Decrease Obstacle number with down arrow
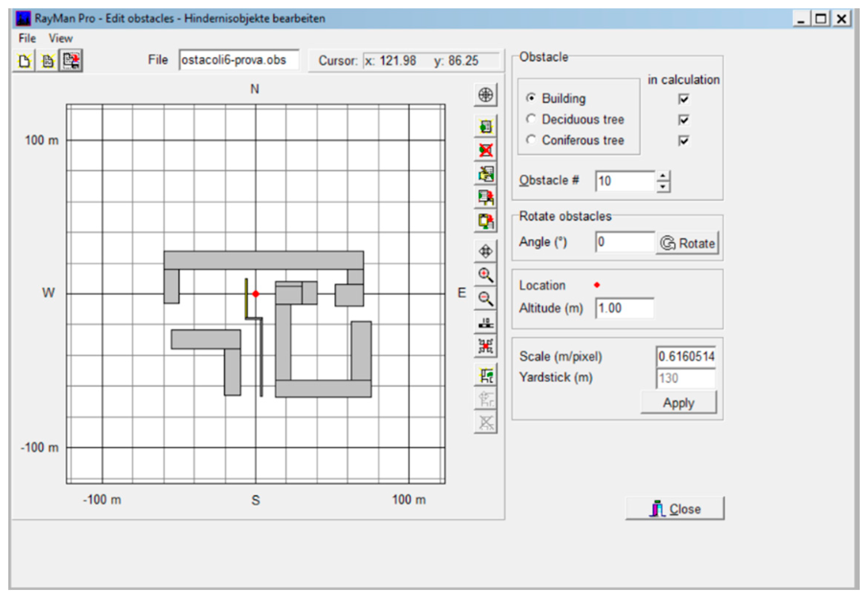 [663, 186]
